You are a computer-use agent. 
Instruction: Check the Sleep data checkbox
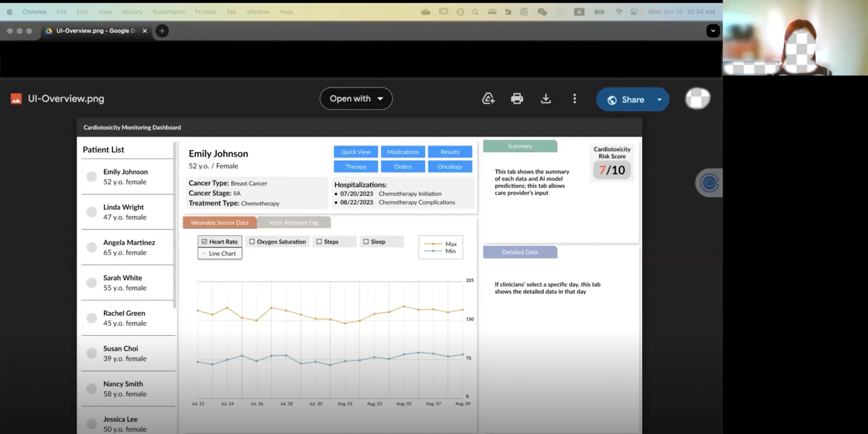pyautogui.click(x=366, y=241)
